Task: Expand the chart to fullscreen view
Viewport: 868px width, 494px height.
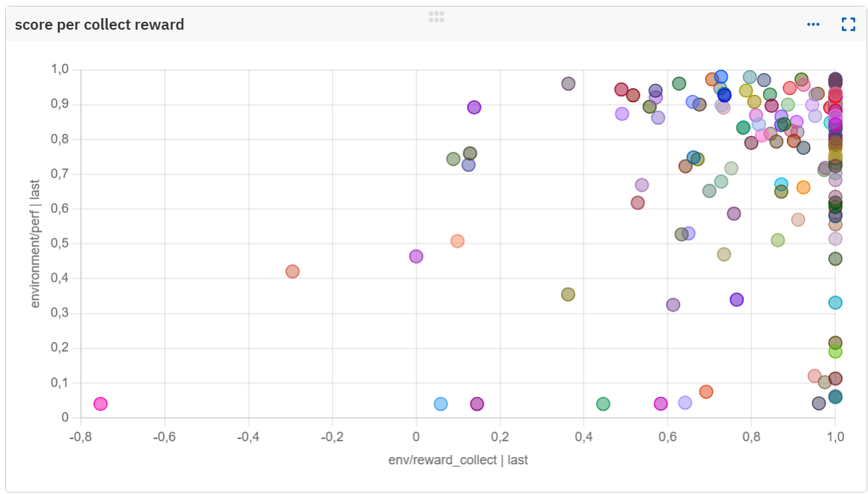Action: point(848,25)
